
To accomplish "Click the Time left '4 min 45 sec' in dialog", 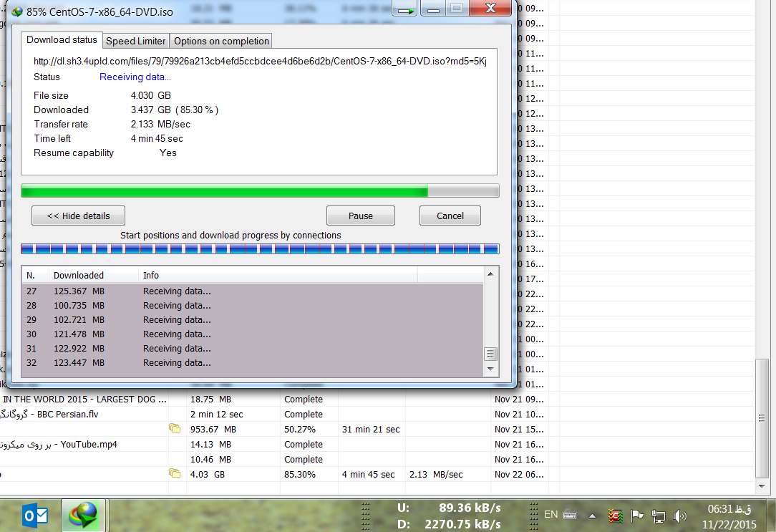I will tap(157, 138).
